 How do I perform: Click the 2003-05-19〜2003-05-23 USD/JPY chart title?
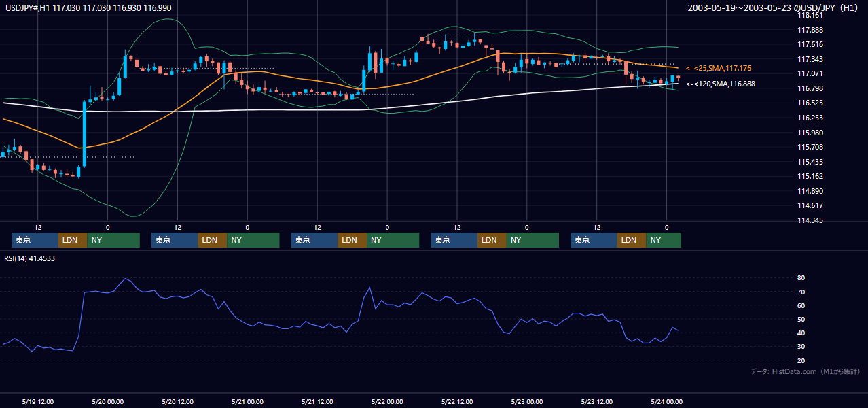click(774, 7)
